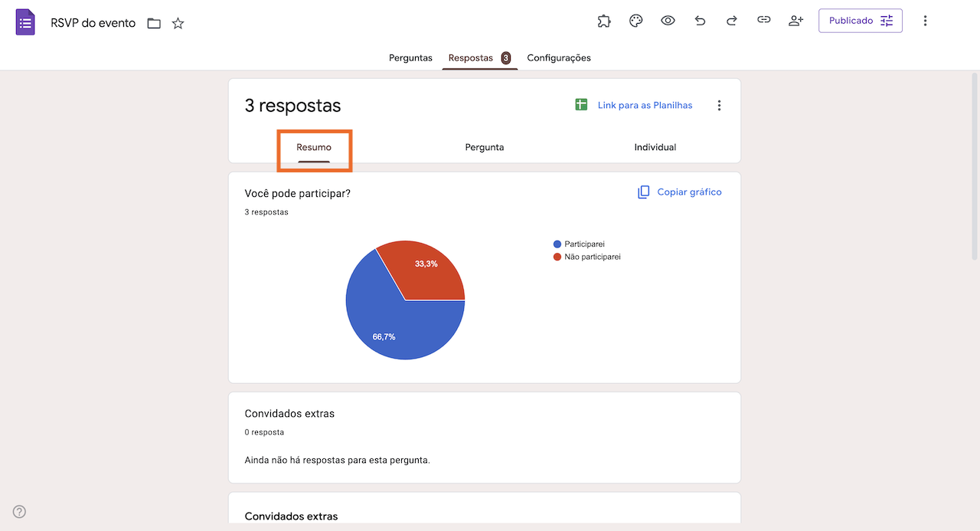The height and width of the screenshot is (531, 980).
Task: Click the Participarei legend entry
Action: 579,244
